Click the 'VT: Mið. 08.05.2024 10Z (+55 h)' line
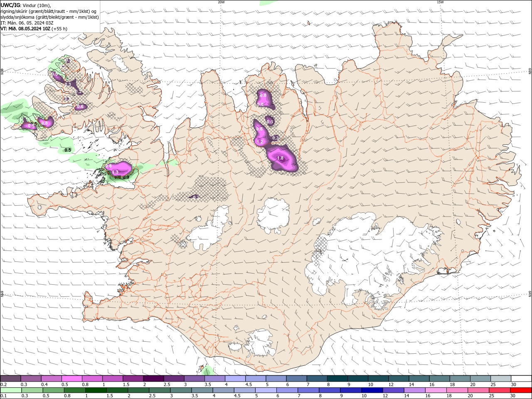Viewport: 532px width, 399px height. (x=34, y=29)
